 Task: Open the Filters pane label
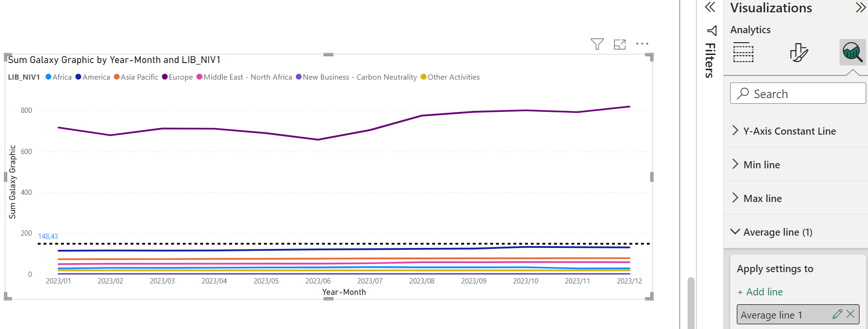click(x=710, y=60)
